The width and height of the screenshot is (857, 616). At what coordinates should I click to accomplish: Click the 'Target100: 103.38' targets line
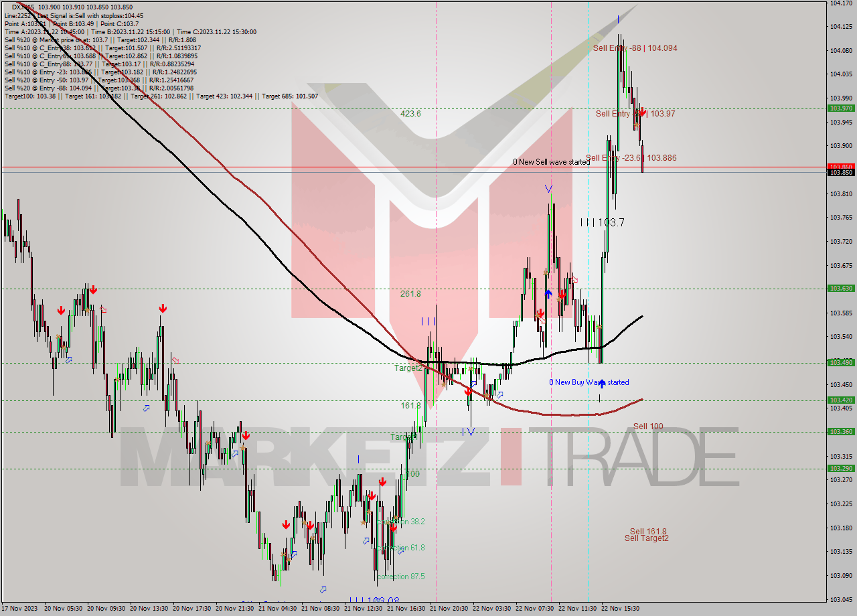[161, 96]
